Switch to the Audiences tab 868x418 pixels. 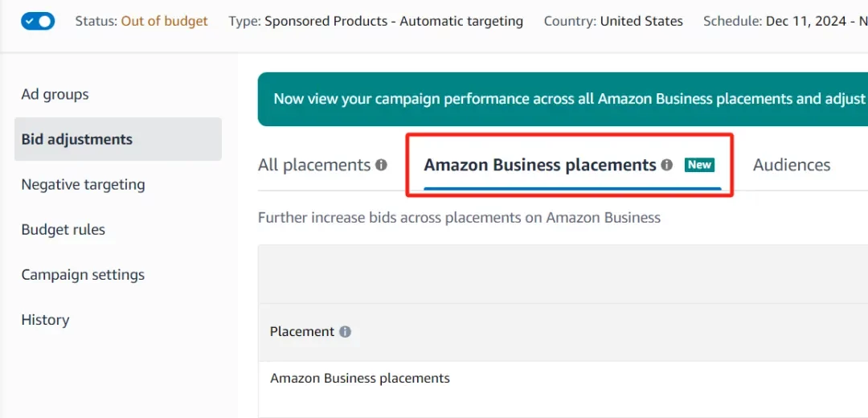[792, 165]
